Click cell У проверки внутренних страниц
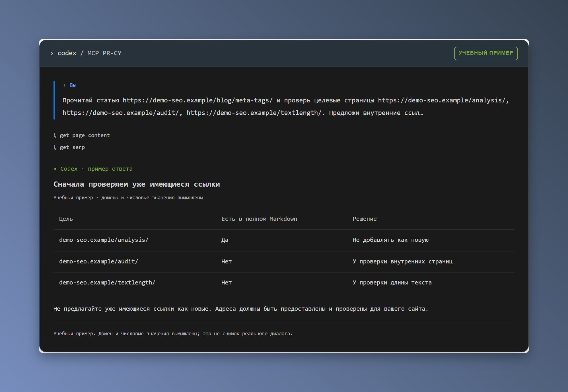This screenshot has width=568, height=392. pos(402,262)
